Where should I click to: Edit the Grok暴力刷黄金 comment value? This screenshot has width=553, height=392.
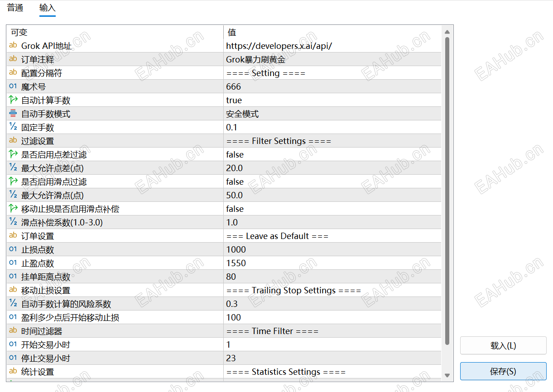click(x=332, y=59)
